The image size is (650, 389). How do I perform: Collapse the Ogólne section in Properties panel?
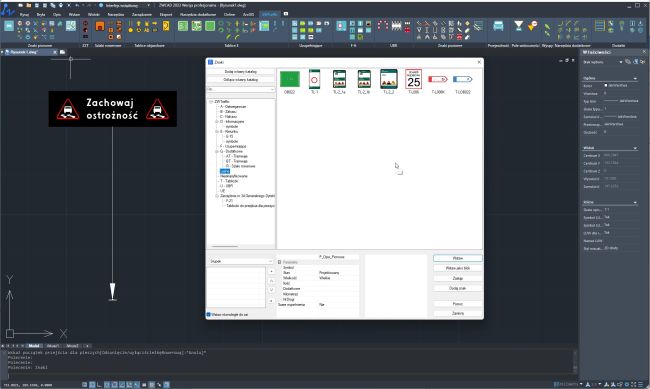(635, 78)
